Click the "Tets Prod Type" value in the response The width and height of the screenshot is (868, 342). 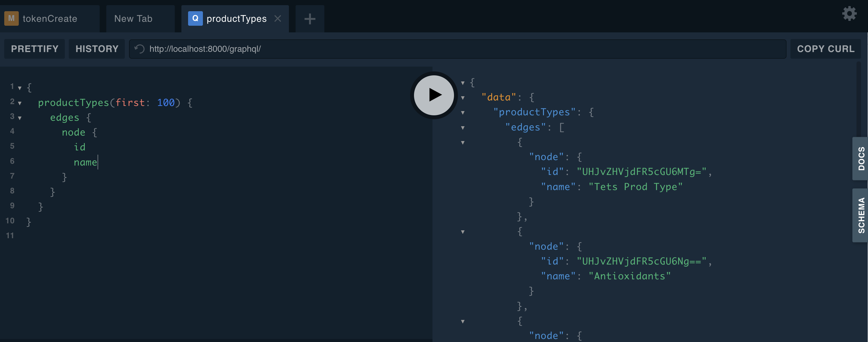(x=635, y=187)
